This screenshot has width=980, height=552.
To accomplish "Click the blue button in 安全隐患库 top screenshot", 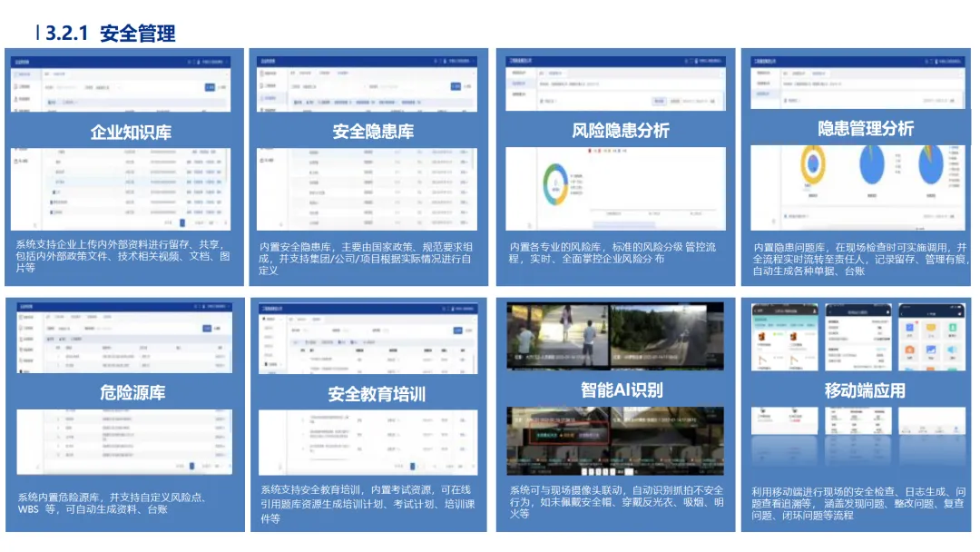I will tap(456, 86).
